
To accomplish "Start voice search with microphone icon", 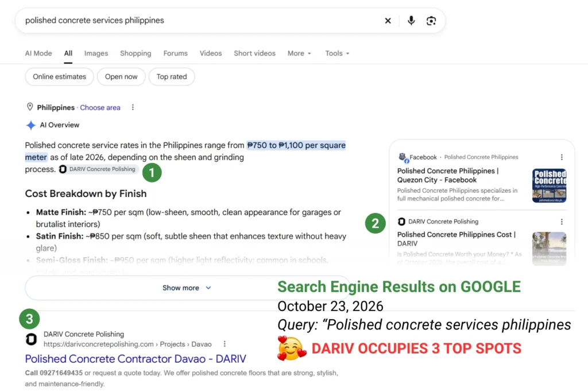I will (x=411, y=21).
